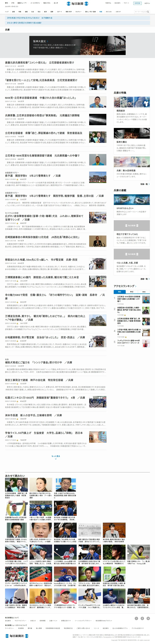
Task: Click the arrow beside 連載一覧
Action: click(x=149, y=279)
